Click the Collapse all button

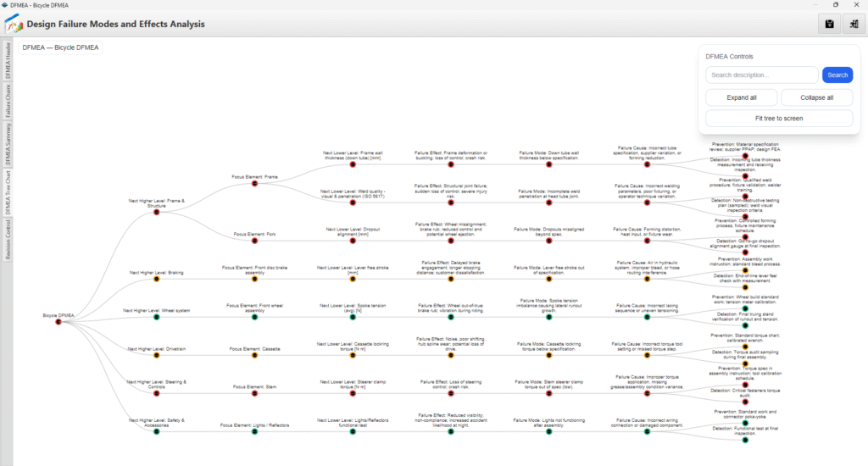816,97
